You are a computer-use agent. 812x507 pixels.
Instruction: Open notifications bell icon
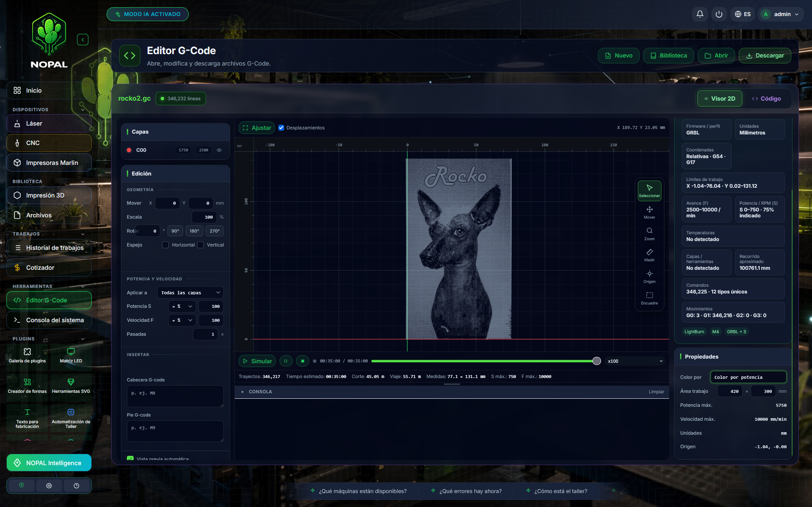700,14
